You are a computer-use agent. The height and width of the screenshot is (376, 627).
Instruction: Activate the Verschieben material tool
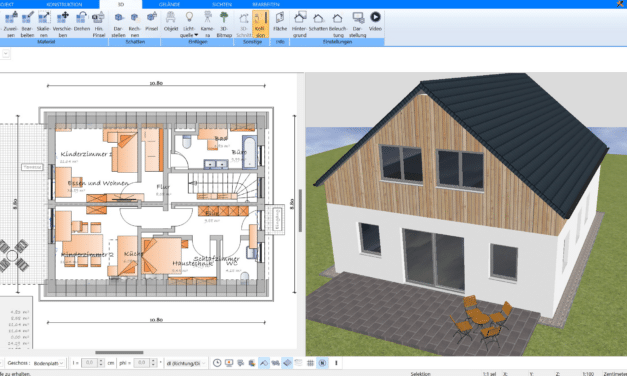(x=62, y=24)
